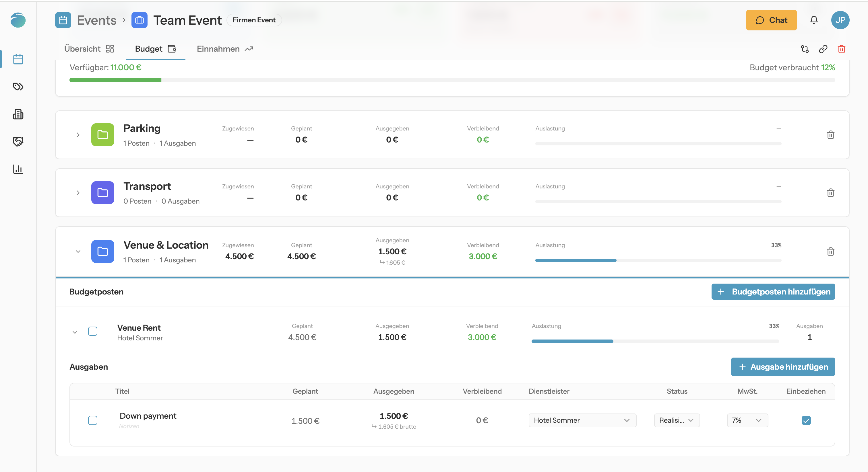Screen dimensions: 868x472
Task: Open the buildings sidebar icon
Action: [x=18, y=114]
